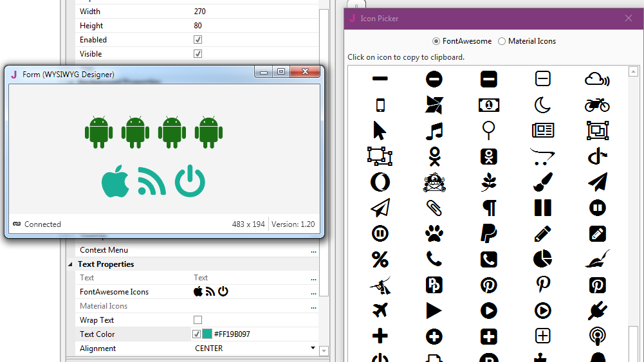Copy the airplane icon
Image resolution: width=644 pixels, height=362 pixels.
(380, 311)
